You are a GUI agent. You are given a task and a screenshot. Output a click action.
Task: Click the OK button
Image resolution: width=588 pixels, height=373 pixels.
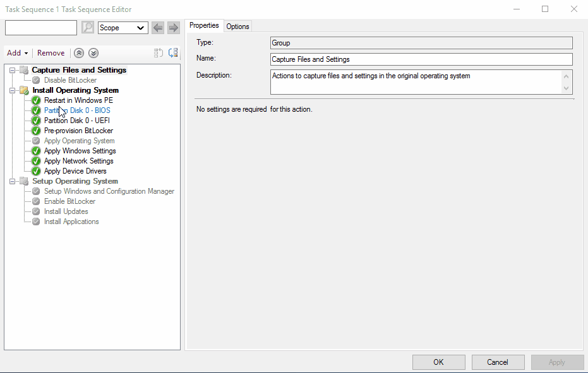[x=438, y=362]
